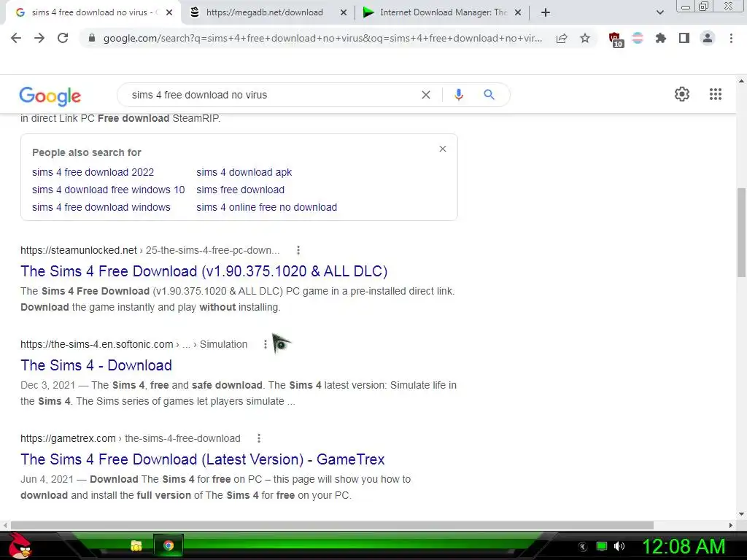Open suggestion sims 4 free download windows
Image resolution: width=747 pixels, height=560 pixels.
tap(101, 207)
